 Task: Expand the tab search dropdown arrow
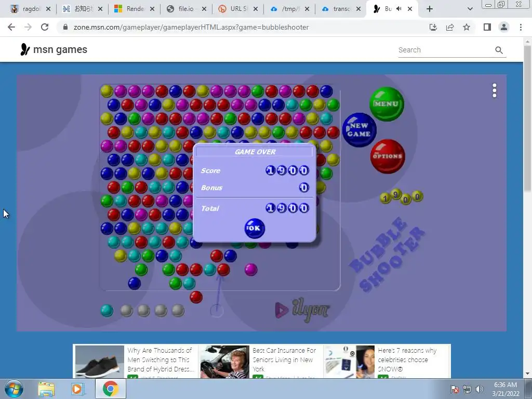(x=470, y=9)
